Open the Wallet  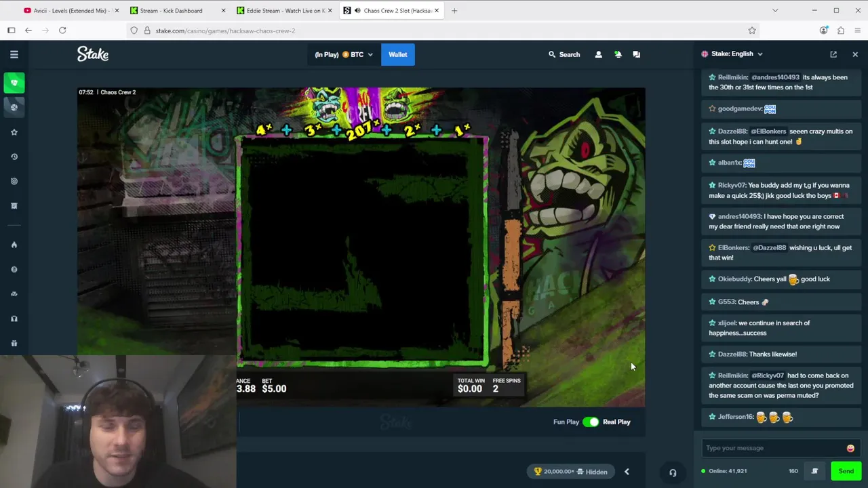(x=398, y=54)
